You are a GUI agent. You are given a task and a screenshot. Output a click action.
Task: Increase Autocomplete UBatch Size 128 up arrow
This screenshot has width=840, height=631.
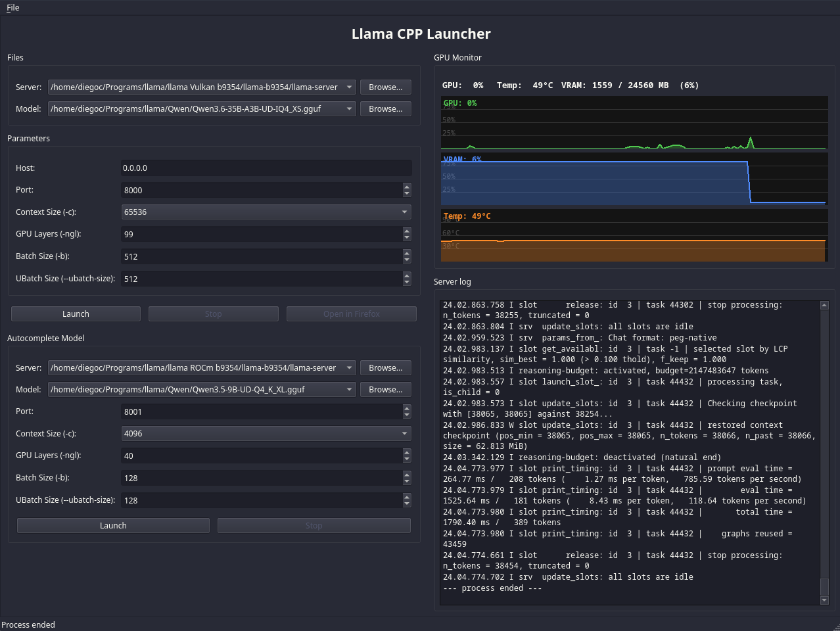(407, 497)
